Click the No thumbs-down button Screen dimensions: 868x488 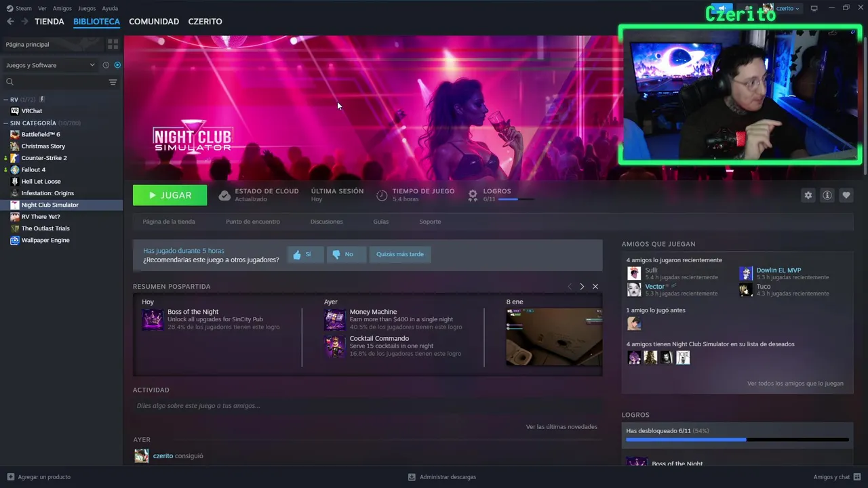pyautogui.click(x=347, y=254)
